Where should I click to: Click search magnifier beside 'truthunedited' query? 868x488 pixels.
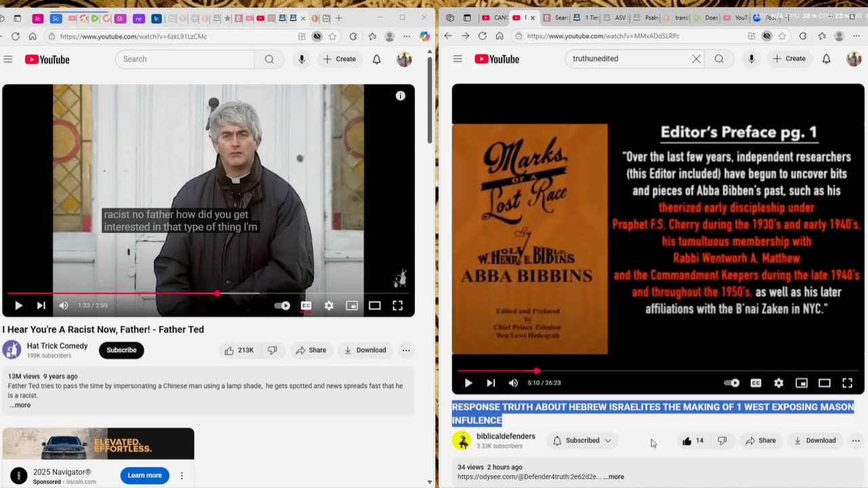pos(719,59)
